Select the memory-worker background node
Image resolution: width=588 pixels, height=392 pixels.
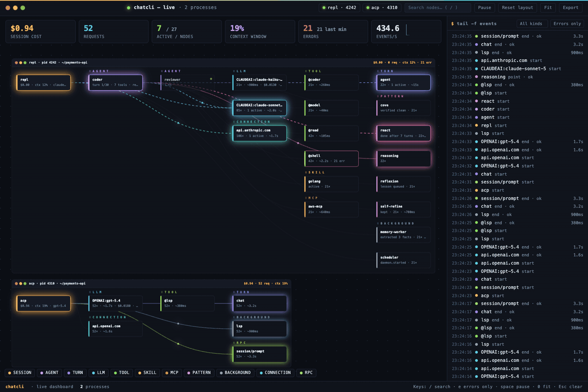[403, 235]
